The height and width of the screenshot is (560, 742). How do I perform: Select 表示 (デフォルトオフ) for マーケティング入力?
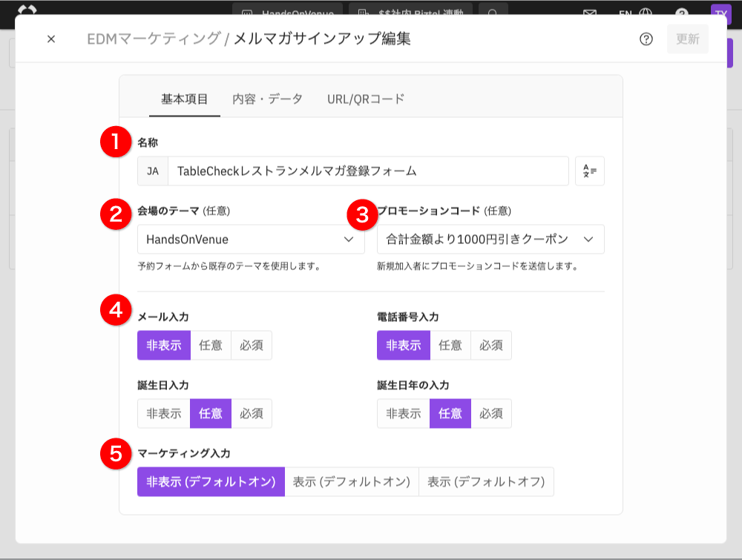click(486, 481)
